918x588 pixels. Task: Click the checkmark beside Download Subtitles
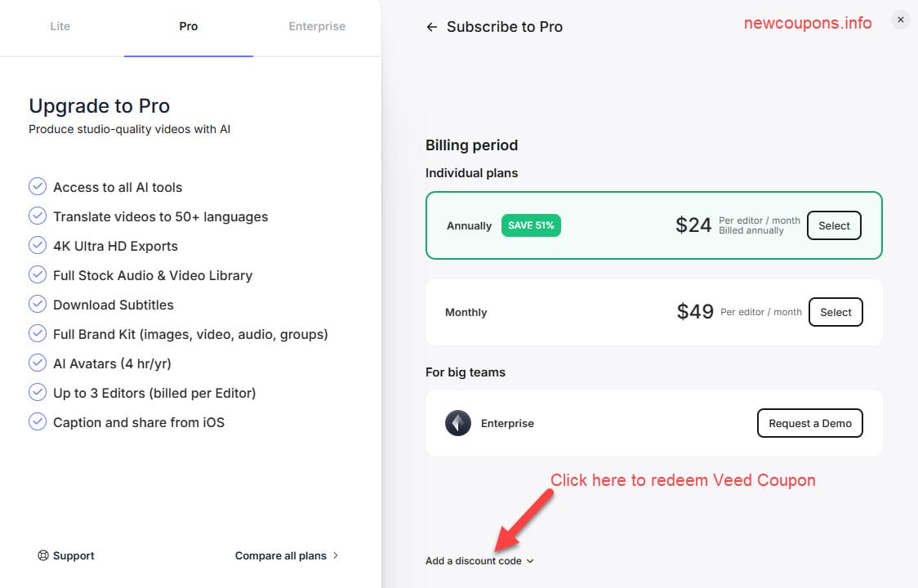click(38, 304)
